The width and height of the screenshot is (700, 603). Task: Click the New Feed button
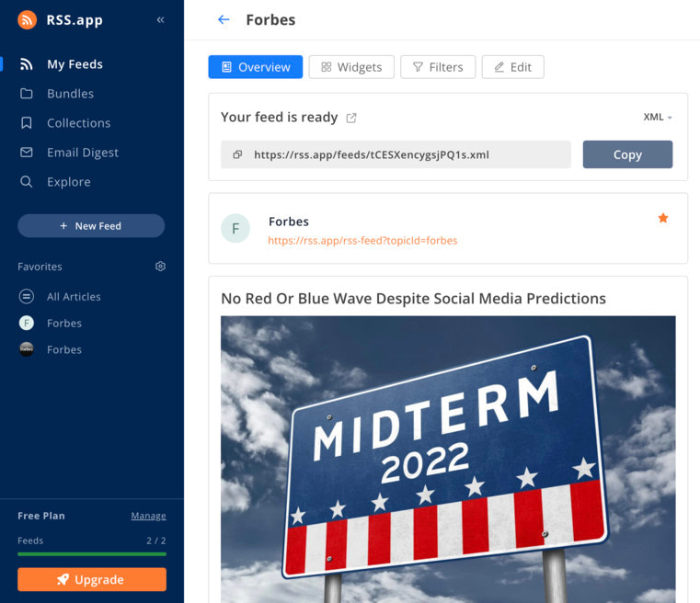pyautogui.click(x=91, y=226)
